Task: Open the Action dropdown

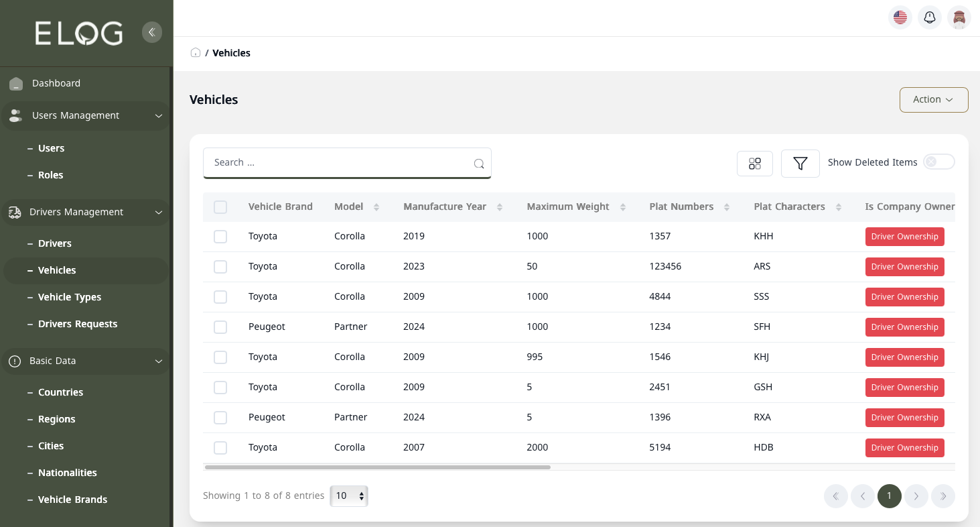Action: point(933,100)
